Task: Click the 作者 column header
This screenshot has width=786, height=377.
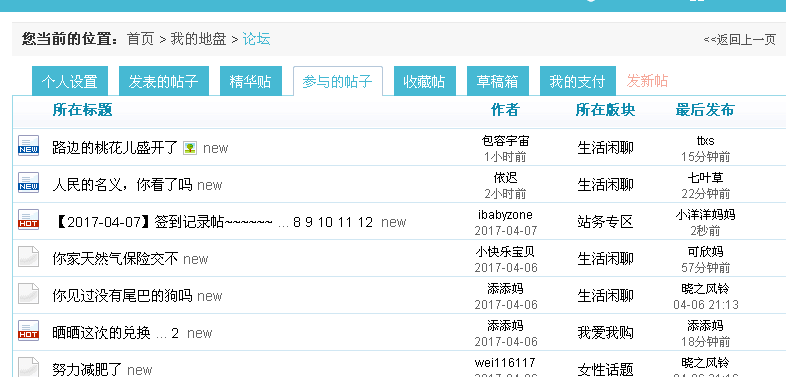Action: coord(505,110)
